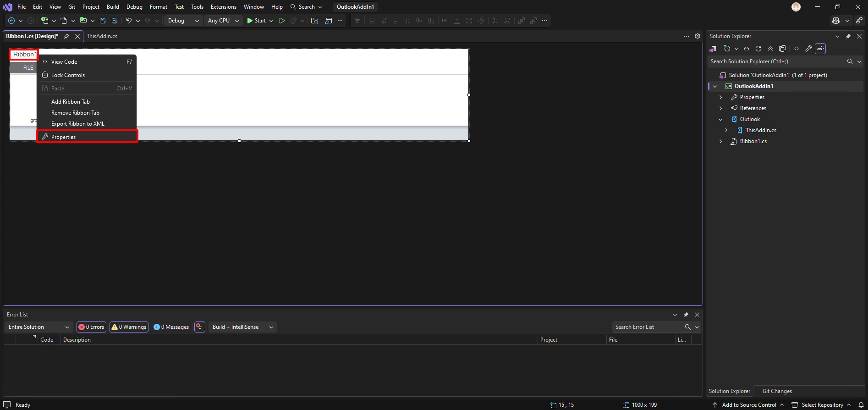Select ThisAddIn.cs in Solution Explorer tree
Screen dimensions: 868x410
click(761, 130)
